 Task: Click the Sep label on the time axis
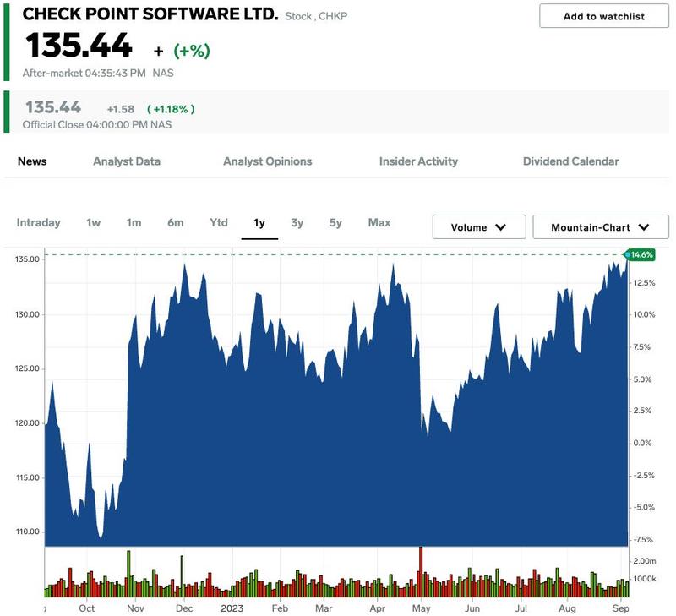click(x=620, y=608)
